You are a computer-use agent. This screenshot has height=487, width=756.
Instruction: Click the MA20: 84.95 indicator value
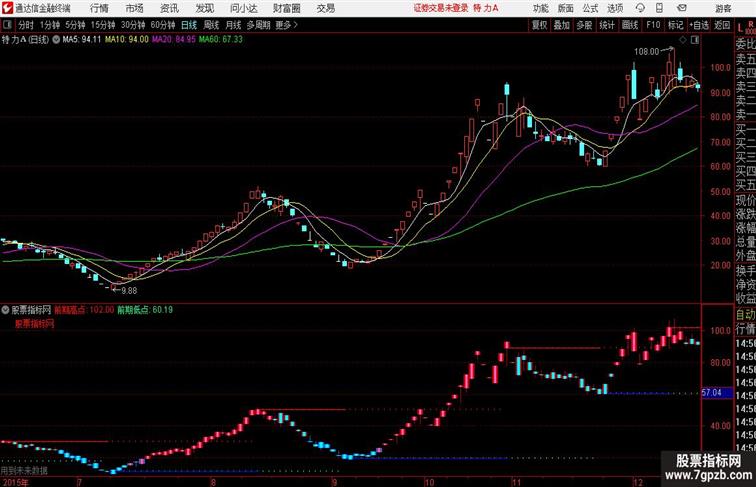pyautogui.click(x=174, y=40)
